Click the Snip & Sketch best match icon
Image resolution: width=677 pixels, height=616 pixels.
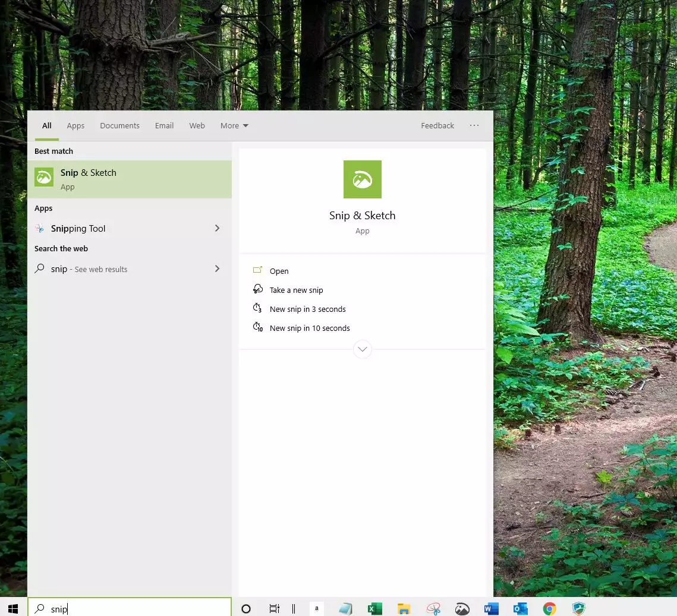tap(44, 177)
